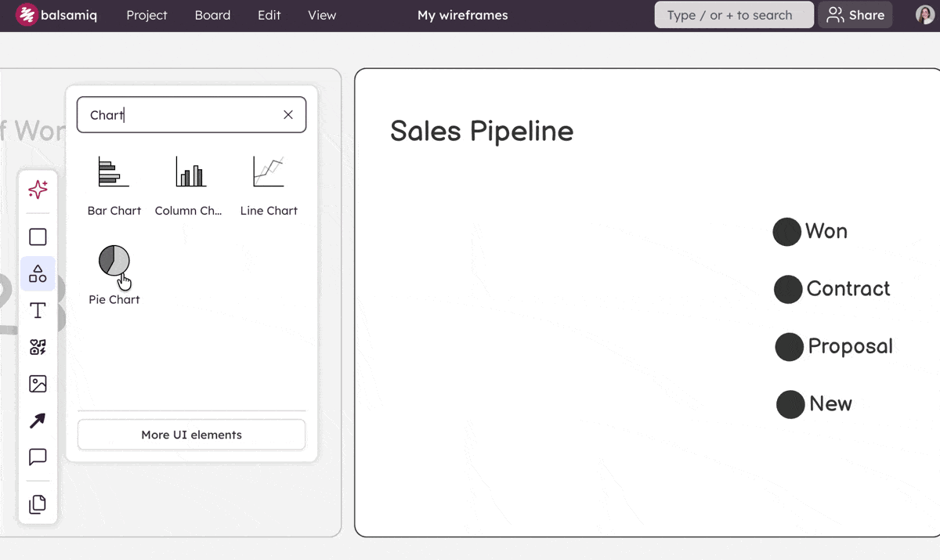Select the image tool

pos(38,384)
